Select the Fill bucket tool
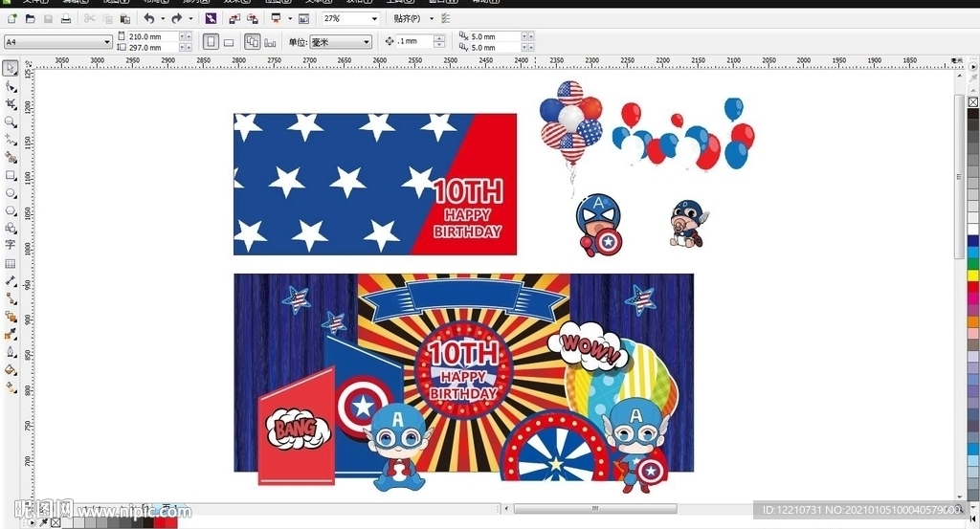This screenshot has width=980, height=529. coord(10,370)
